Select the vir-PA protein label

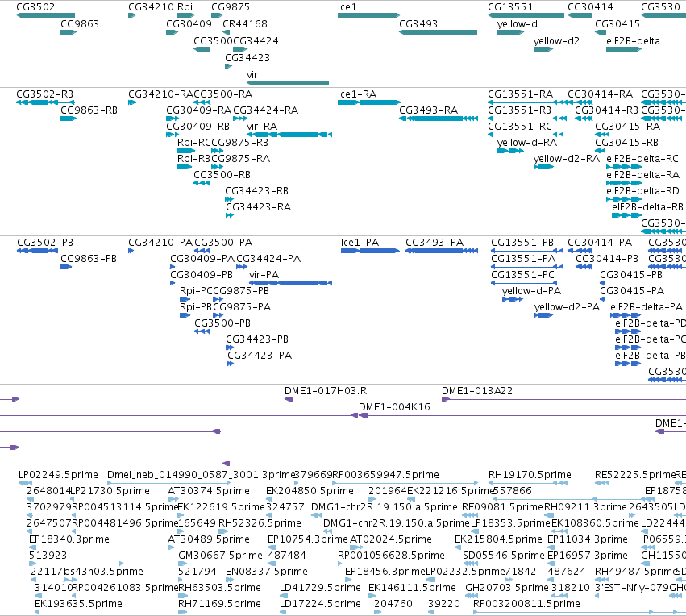pyautogui.click(x=264, y=275)
